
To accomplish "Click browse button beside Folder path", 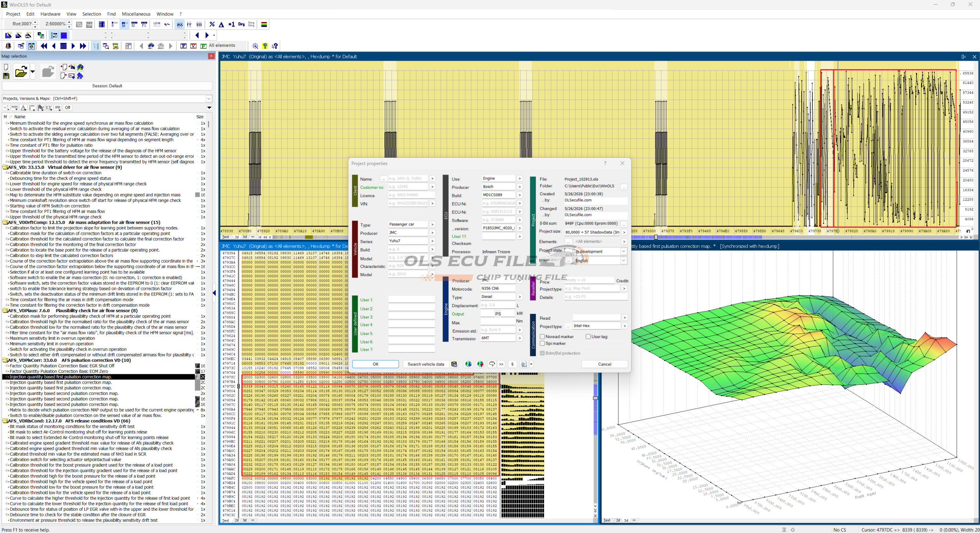I will pos(624,187).
